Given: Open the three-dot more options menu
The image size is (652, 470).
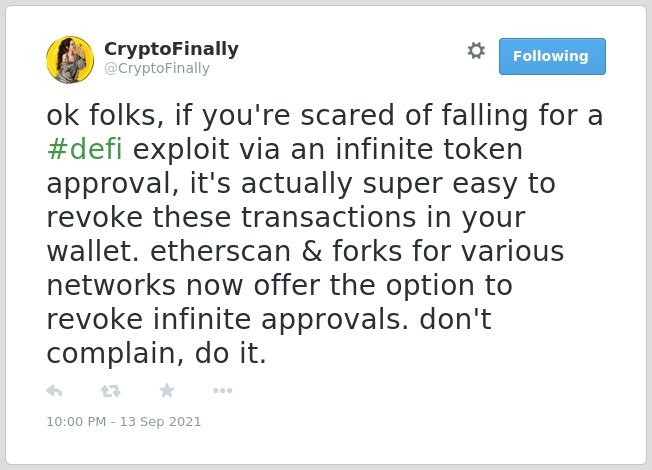Looking at the screenshot, I should [222, 391].
